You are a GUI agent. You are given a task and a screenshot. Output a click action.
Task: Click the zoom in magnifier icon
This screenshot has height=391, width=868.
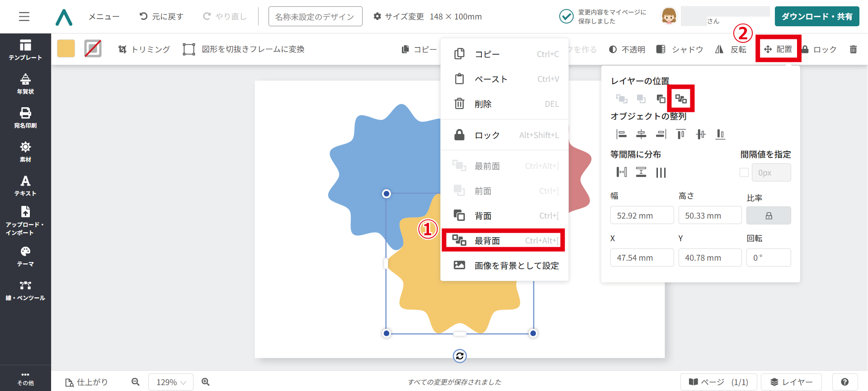point(206,382)
